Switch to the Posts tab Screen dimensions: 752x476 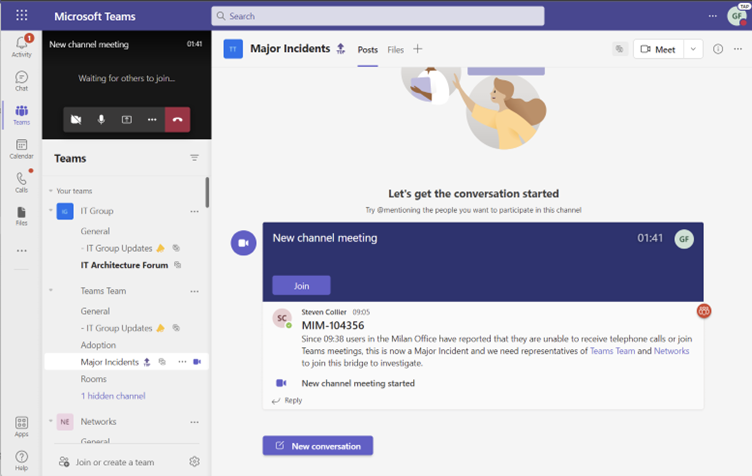pos(367,50)
